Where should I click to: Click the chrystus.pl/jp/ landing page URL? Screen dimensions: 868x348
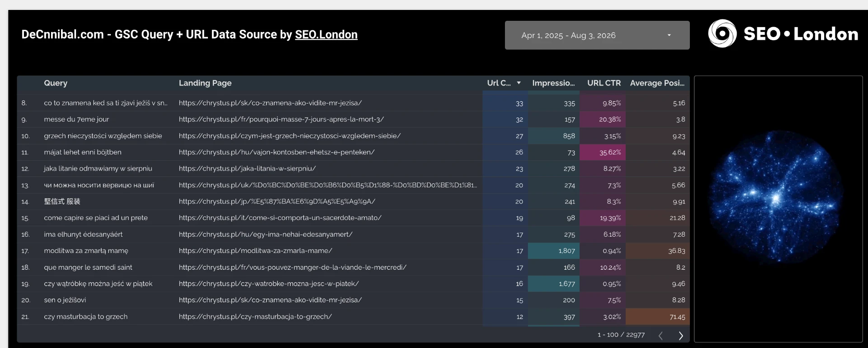click(x=277, y=201)
